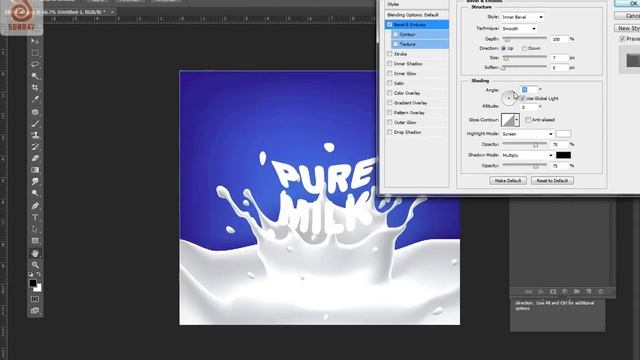Enable the Stroke checkbox
Viewport: 640px width, 360px height.
(389, 54)
